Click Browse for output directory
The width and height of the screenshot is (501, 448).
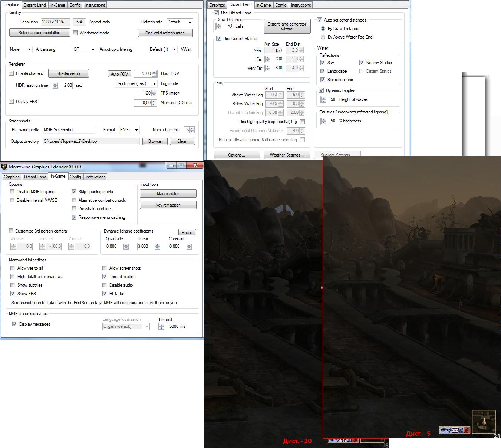click(x=155, y=141)
